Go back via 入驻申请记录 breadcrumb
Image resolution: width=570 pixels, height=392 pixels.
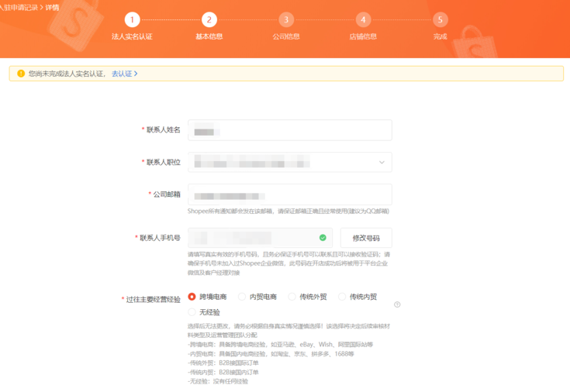tap(19, 7)
